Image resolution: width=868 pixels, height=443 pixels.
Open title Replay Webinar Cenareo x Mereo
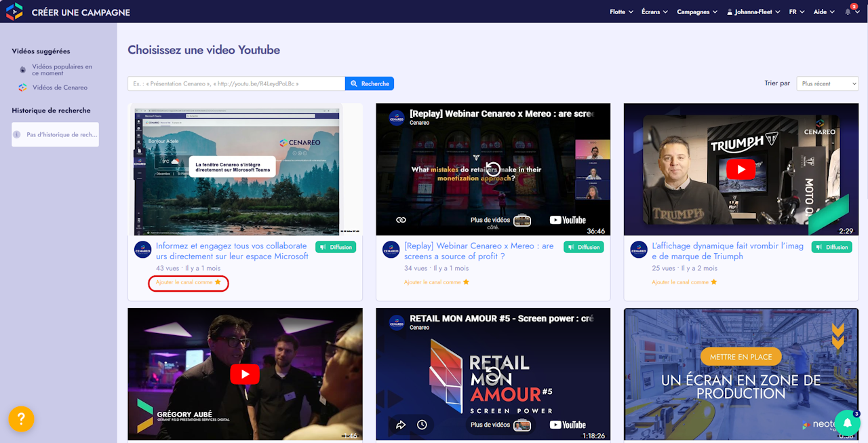(479, 251)
